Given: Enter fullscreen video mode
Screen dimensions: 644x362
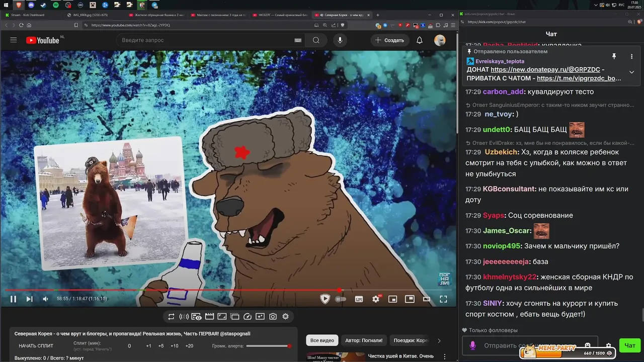Looking at the screenshot, I should point(443,299).
